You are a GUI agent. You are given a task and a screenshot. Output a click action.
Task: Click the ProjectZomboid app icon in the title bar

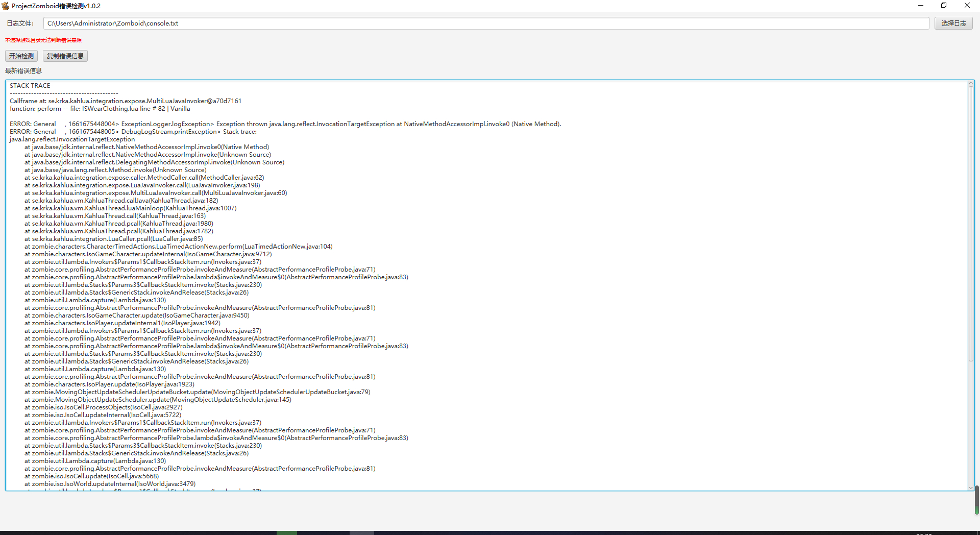pos(6,6)
